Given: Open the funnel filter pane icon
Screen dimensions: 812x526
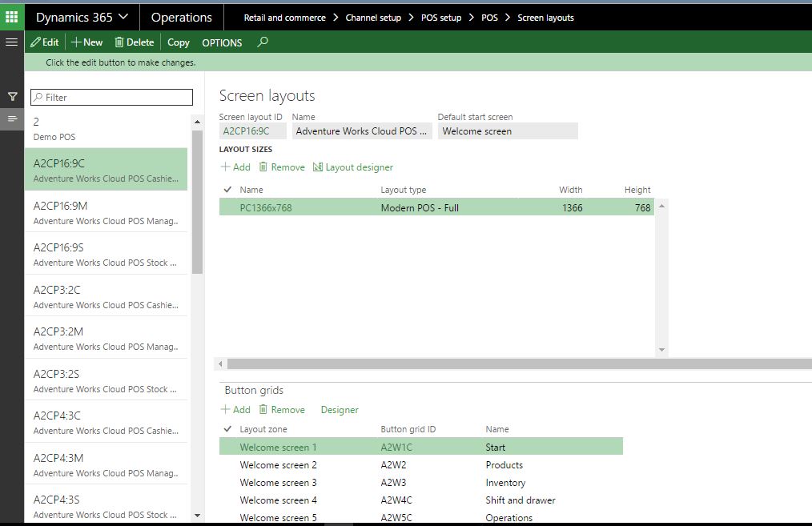Looking at the screenshot, I should (13, 96).
